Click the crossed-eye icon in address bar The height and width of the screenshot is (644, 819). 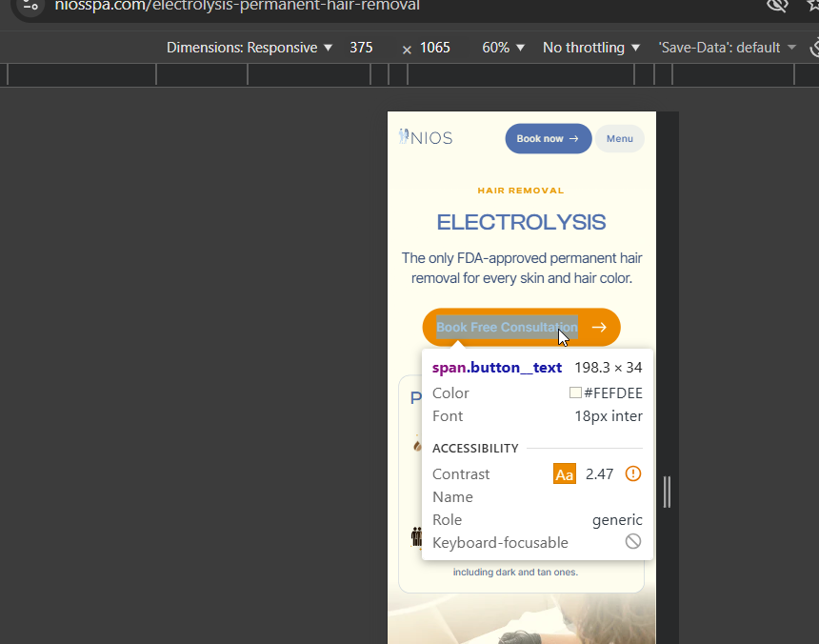(777, 5)
